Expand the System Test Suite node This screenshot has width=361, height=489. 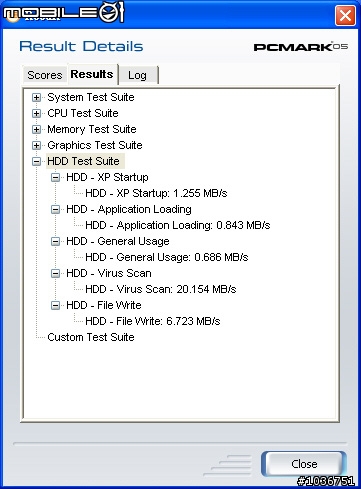[36, 97]
